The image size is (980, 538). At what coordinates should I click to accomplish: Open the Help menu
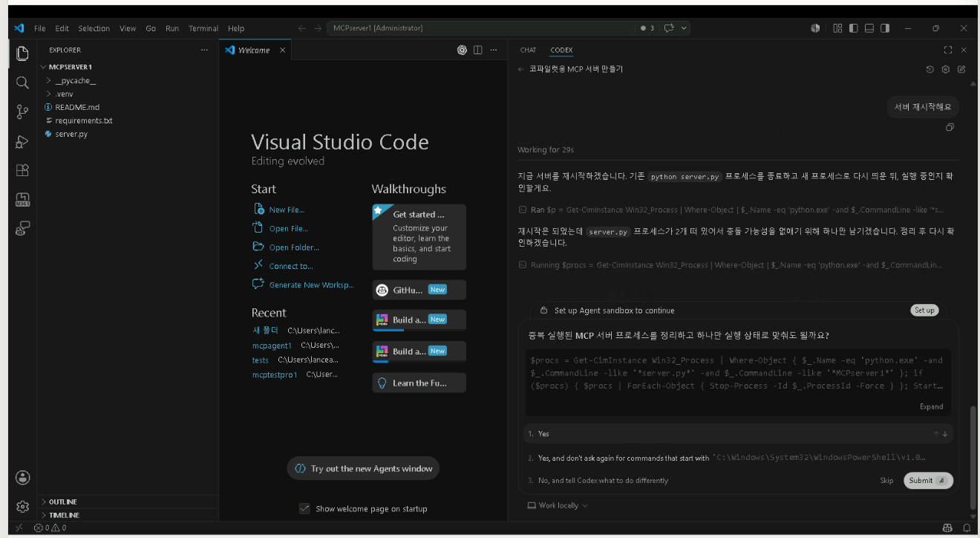(236, 28)
